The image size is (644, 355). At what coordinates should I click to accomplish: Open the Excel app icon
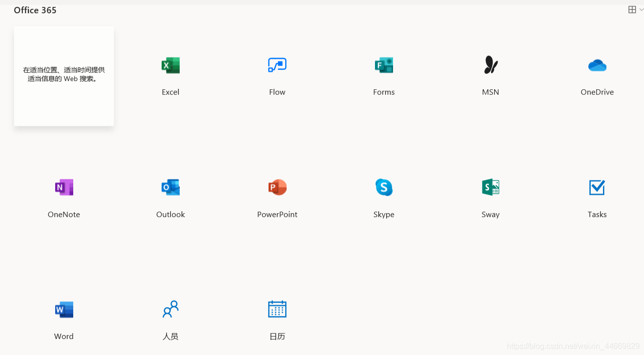[x=170, y=65]
